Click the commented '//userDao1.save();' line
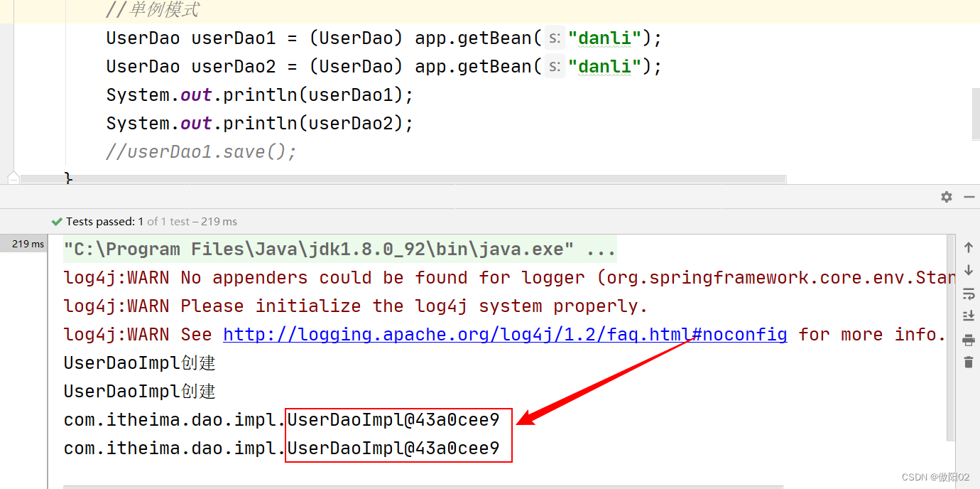980x489 pixels. 201,152
